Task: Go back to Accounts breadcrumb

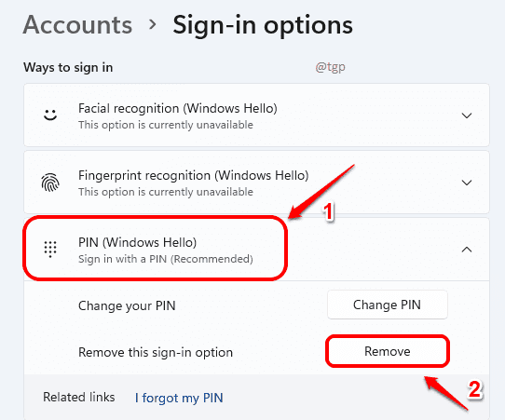Action: [77, 25]
